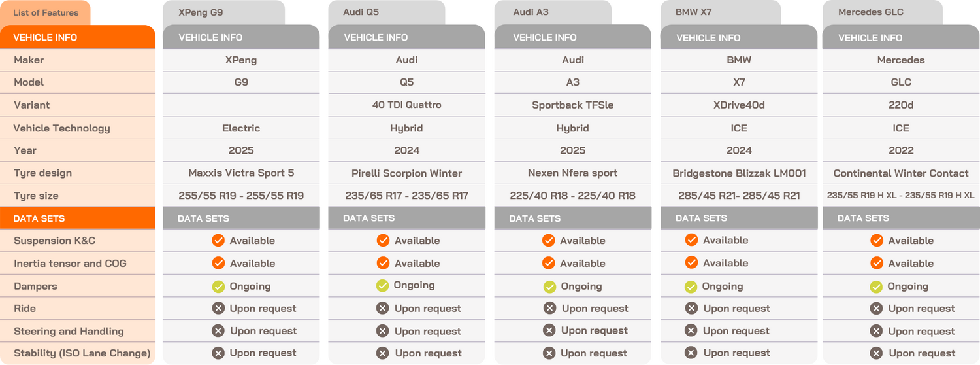Image resolution: width=980 pixels, height=365 pixels.
Task: Click the grey DATA SETS header under Audi Q5
Action: coord(407,218)
